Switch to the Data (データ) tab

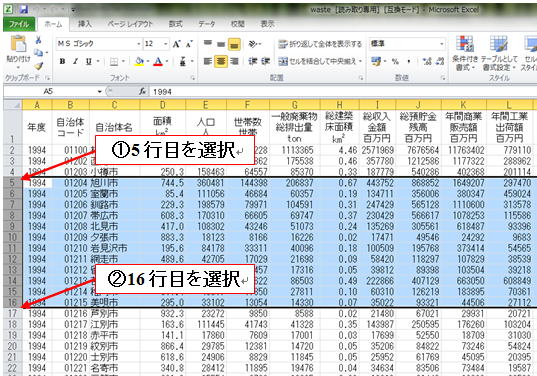(x=207, y=24)
